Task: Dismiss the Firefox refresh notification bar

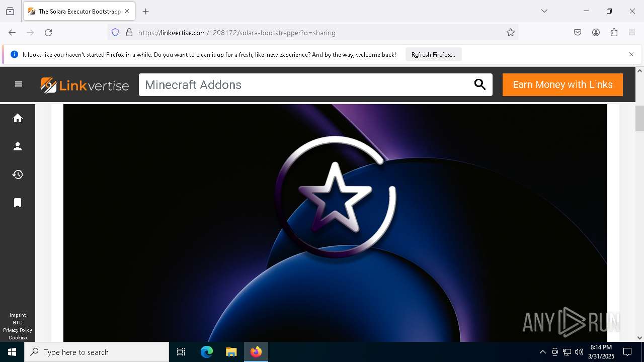Action: coord(631,54)
